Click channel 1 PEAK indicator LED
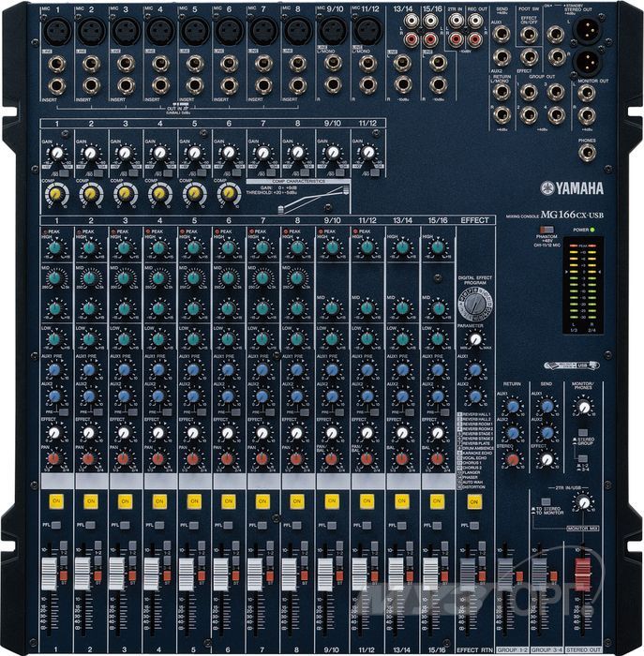 tap(45, 231)
